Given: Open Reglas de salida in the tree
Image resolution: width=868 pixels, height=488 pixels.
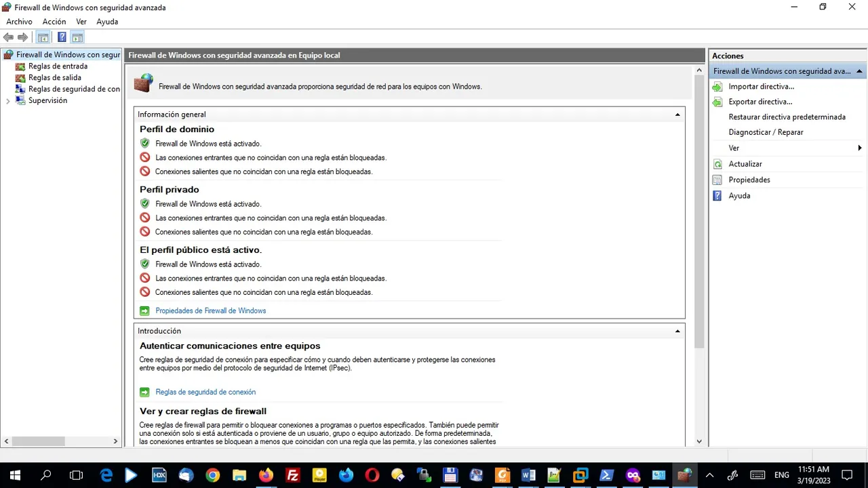Looking at the screenshot, I should (54, 78).
